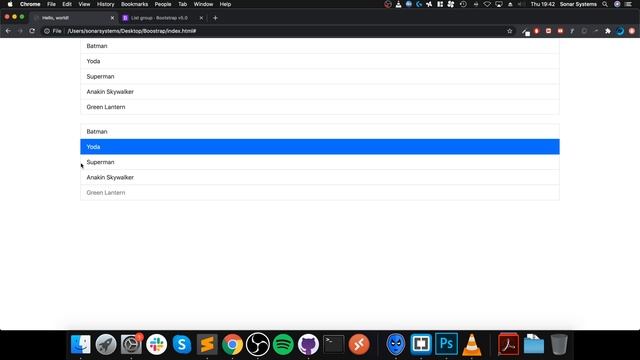Viewport: 640px width, 360px height.
Task: Open Wi-Fi status in menu bar
Action: coord(487,4)
